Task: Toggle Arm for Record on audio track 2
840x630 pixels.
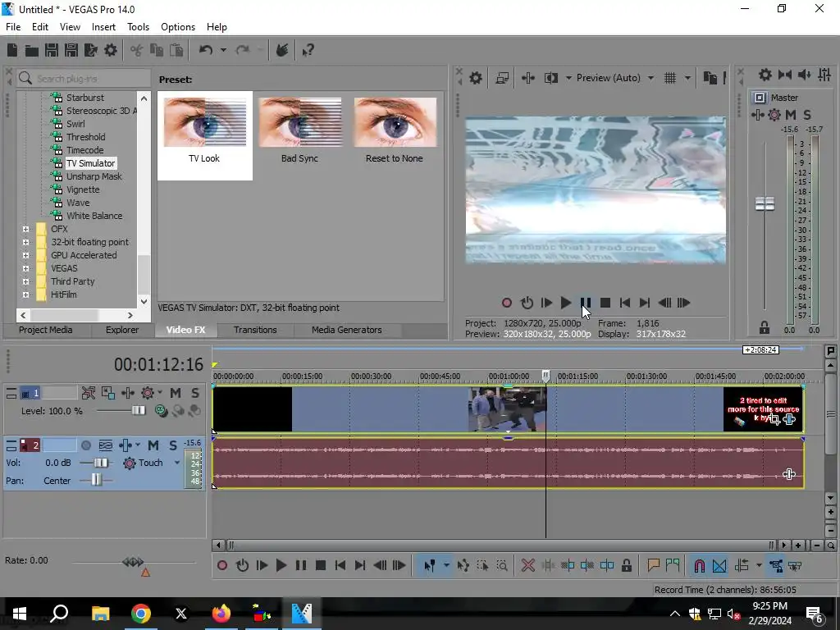Action: click(85, 445)
